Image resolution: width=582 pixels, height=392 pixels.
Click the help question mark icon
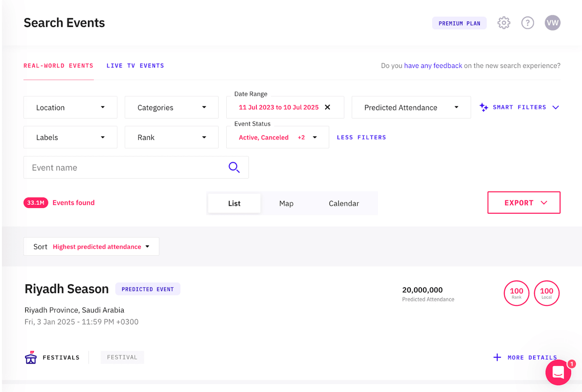coord(527,22)
